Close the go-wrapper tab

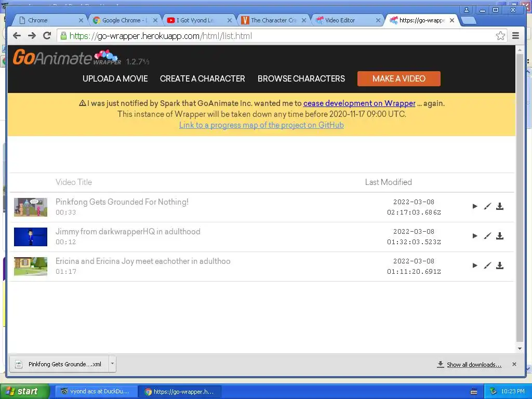[452, 20]
